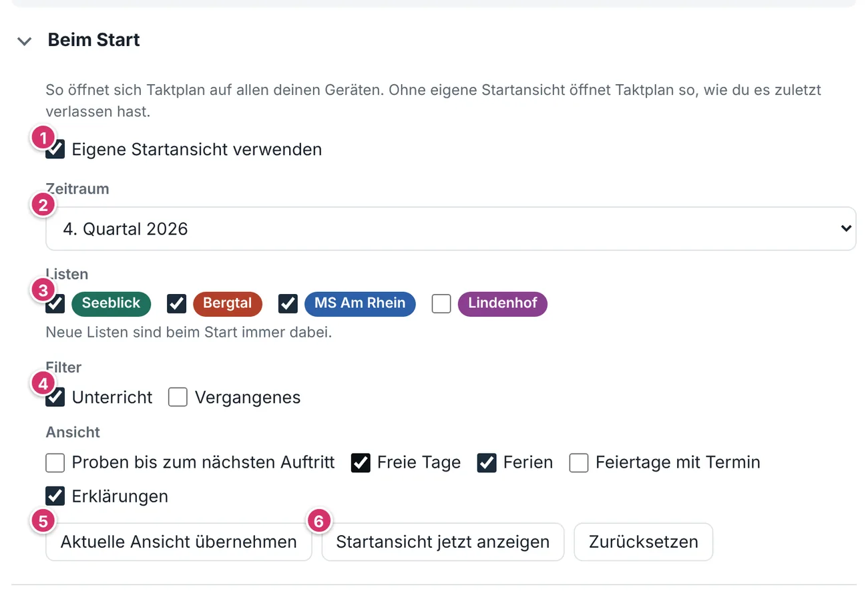The image size is (868, 596).
Task: Untick the Bergtal list checkbox
Action: click(x=176, y=304)
